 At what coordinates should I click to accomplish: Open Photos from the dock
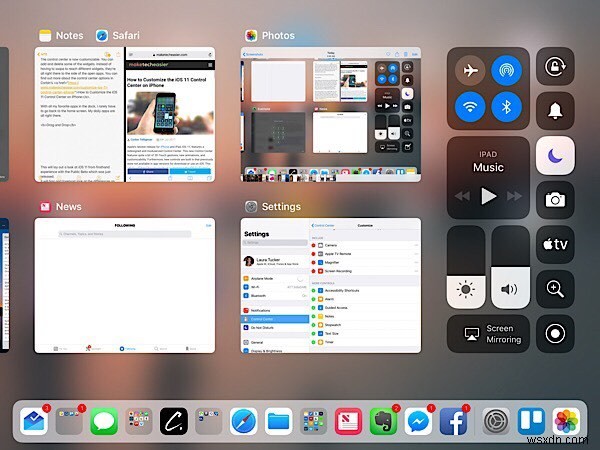[566, 421]
